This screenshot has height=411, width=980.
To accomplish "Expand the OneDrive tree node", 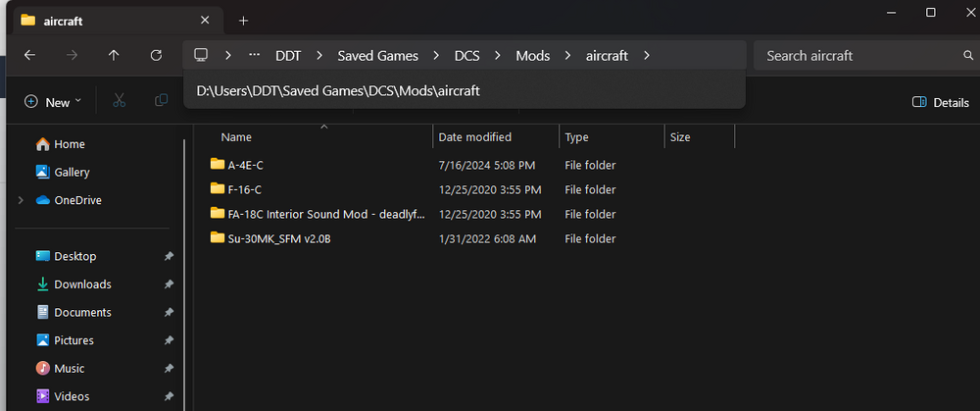I will click(21, 200).
